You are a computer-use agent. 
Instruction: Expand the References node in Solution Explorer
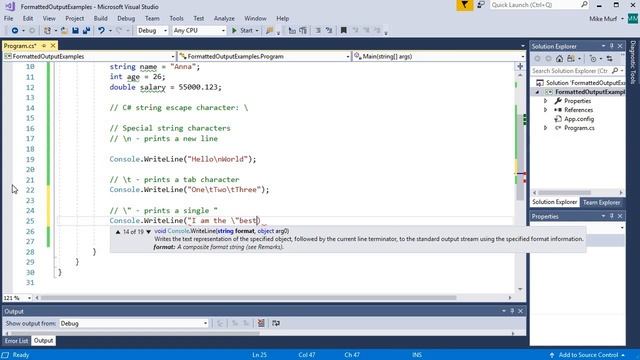[546, 110]
